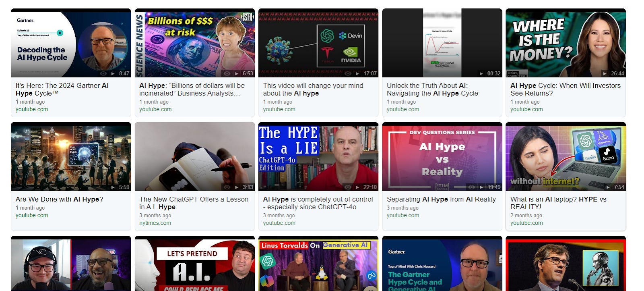Open the 'Billions of dollars will be incinerated' video title

tap(192, 89)
